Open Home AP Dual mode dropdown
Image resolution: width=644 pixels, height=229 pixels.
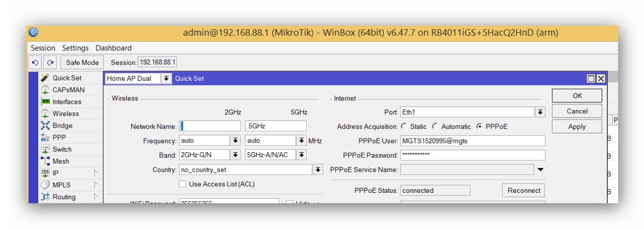(x=166, y=78)
